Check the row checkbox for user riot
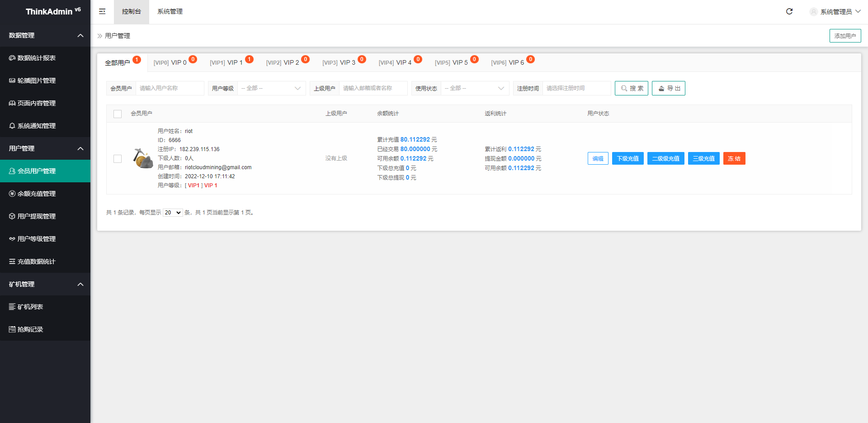This screenshot has height=423, width=868. (x=118, y=159)
